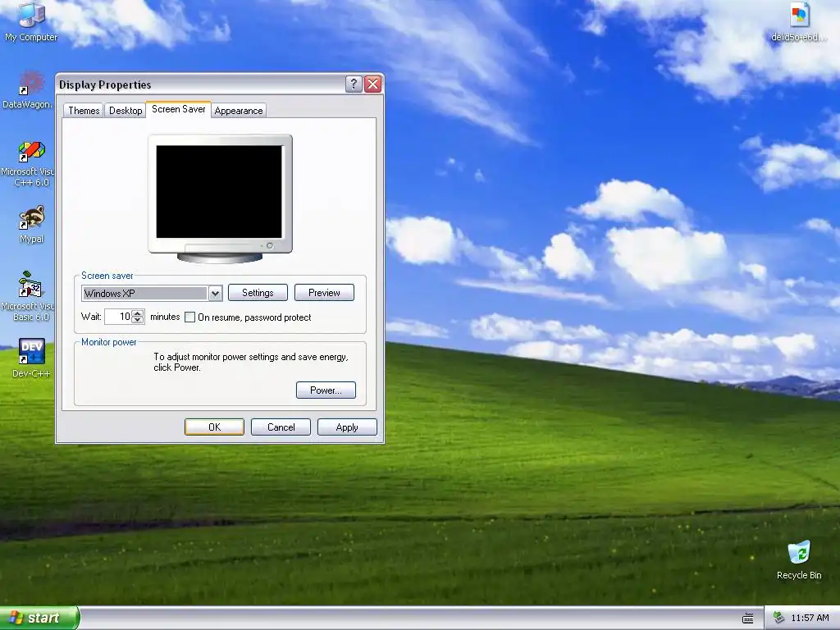Switch to the Appearance tab
The image size is (840, 630).
239,111
